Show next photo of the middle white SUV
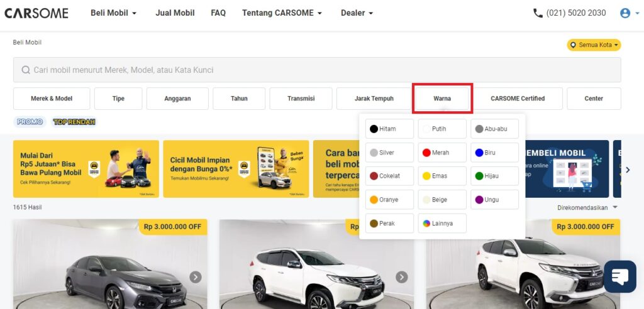This screenshot has height=309, width=644. tap(402, 277)
